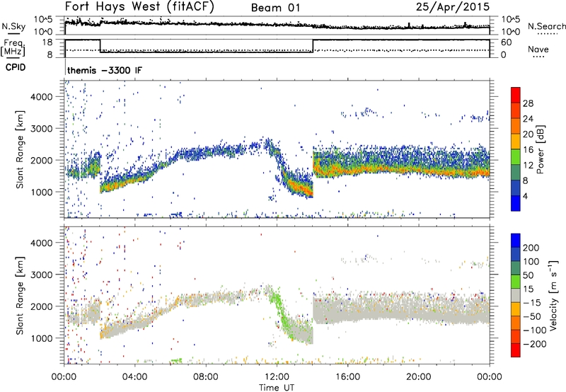566x392 pixels.
Task: Click the '16:00' time axis tick
Action: point(347,377)
